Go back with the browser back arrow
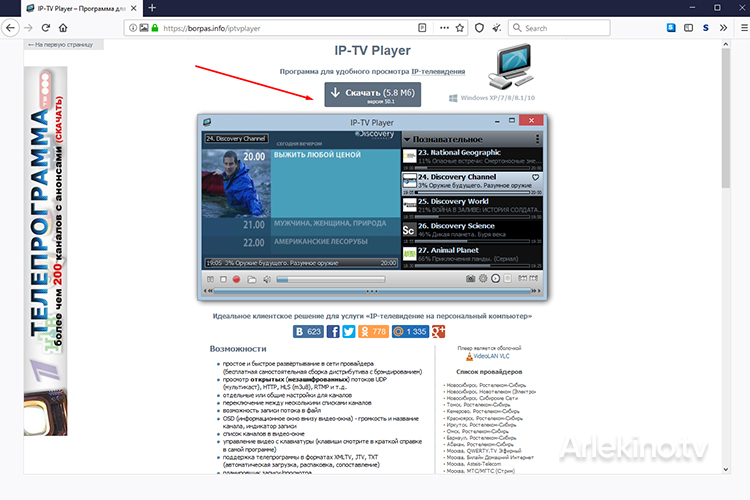 11,28
